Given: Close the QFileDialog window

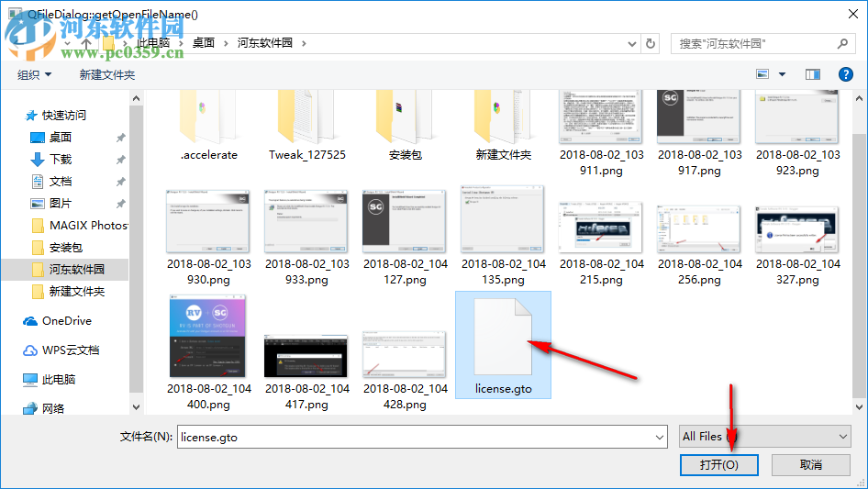Looking at the screenshot, I should 853,14.
